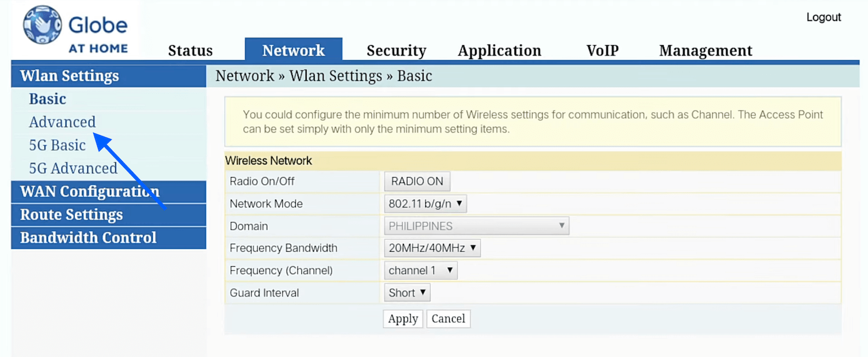This screenshot has width=868, height=357.
Task: Switch to the Security tab
Action: tap(396, 51)
